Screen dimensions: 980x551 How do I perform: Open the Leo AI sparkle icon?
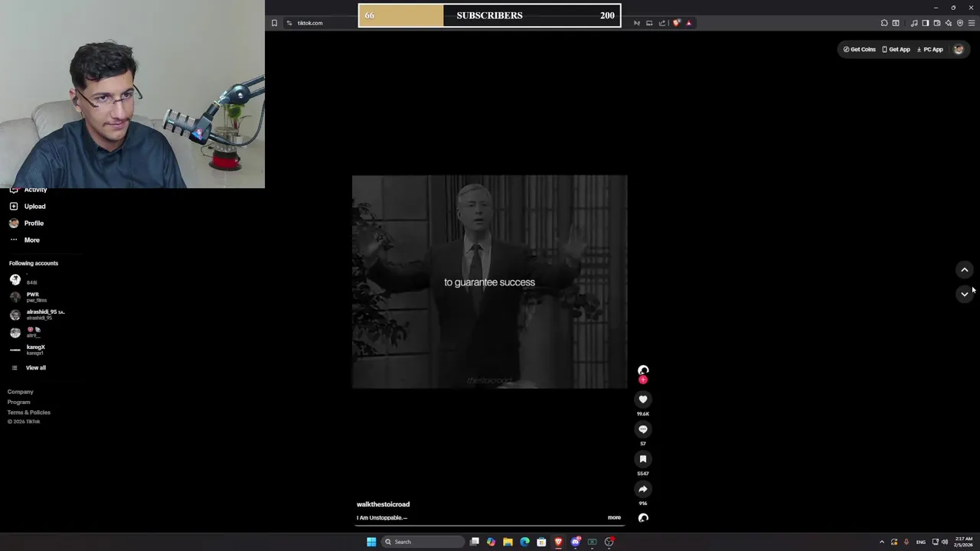pyautogui.click(x=949, y=23)
